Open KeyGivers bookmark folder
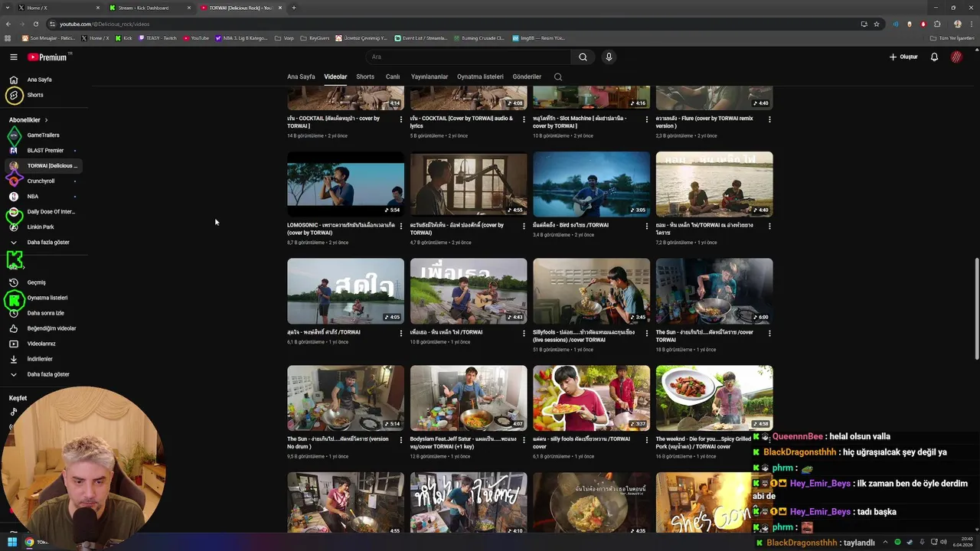Screen dimensions: 980x551 [315, 37]
